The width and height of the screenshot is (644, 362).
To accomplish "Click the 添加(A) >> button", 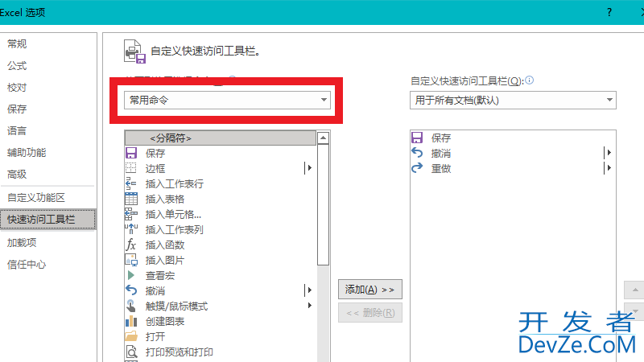I will coord(370,290).
